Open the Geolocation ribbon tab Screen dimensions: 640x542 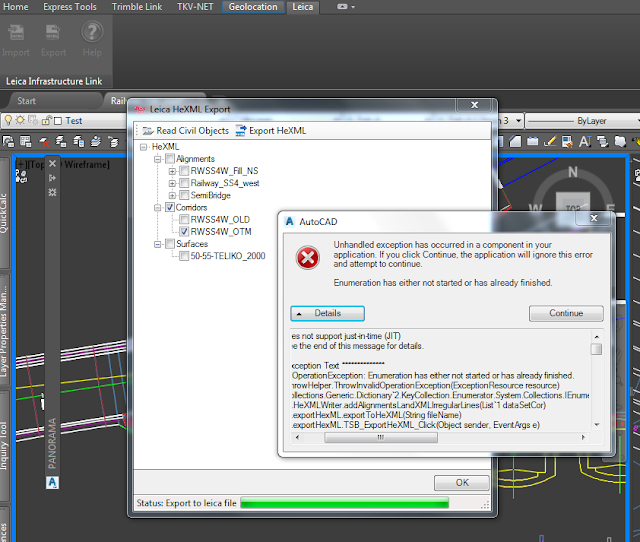[253, 7]
